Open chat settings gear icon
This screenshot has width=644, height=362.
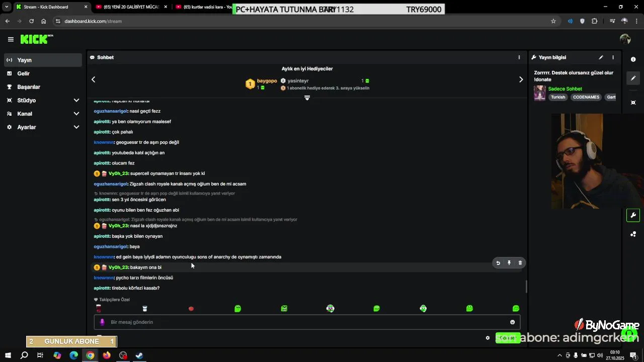(488, 338)
